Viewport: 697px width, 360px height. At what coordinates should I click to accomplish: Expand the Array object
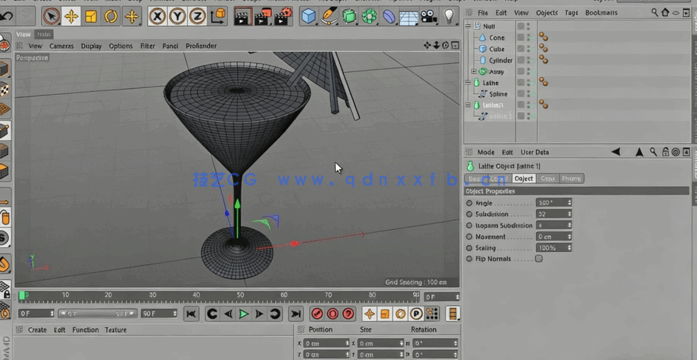pyautogui.click(x=474, y=71)
